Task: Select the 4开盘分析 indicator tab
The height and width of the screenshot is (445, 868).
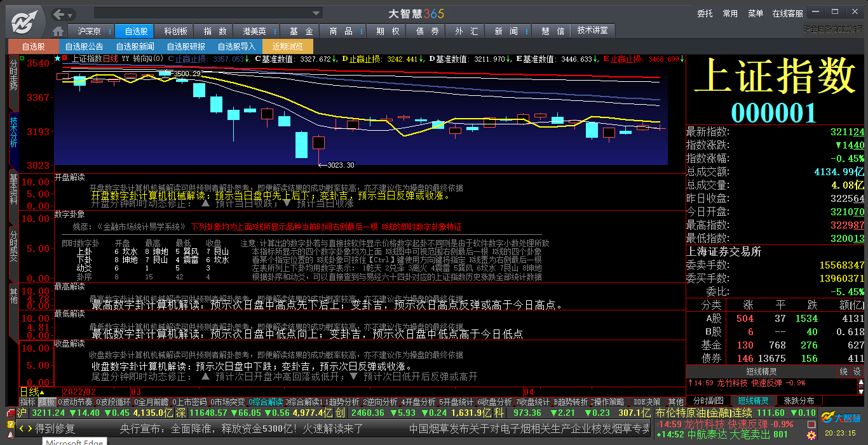Action: 418,402
